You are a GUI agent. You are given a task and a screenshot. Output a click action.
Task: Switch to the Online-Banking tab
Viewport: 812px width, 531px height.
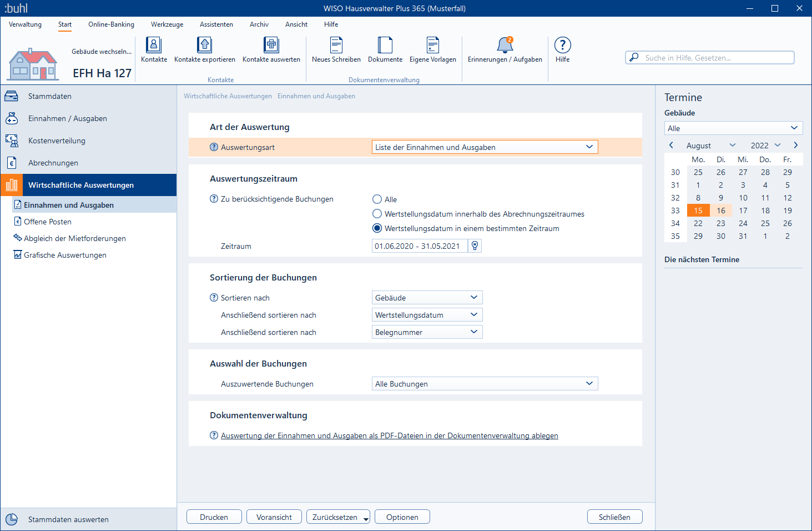[x=111, y=24]
